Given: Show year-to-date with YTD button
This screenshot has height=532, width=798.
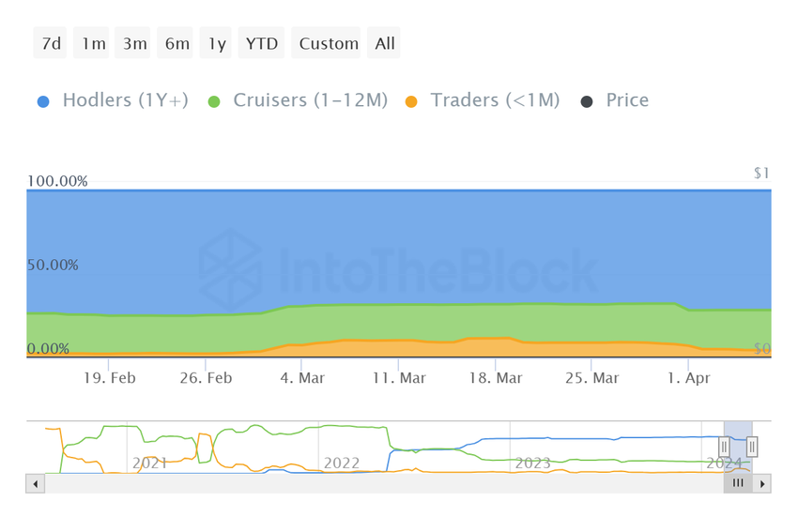Looking at the screenshot, I should pos(262,43).
